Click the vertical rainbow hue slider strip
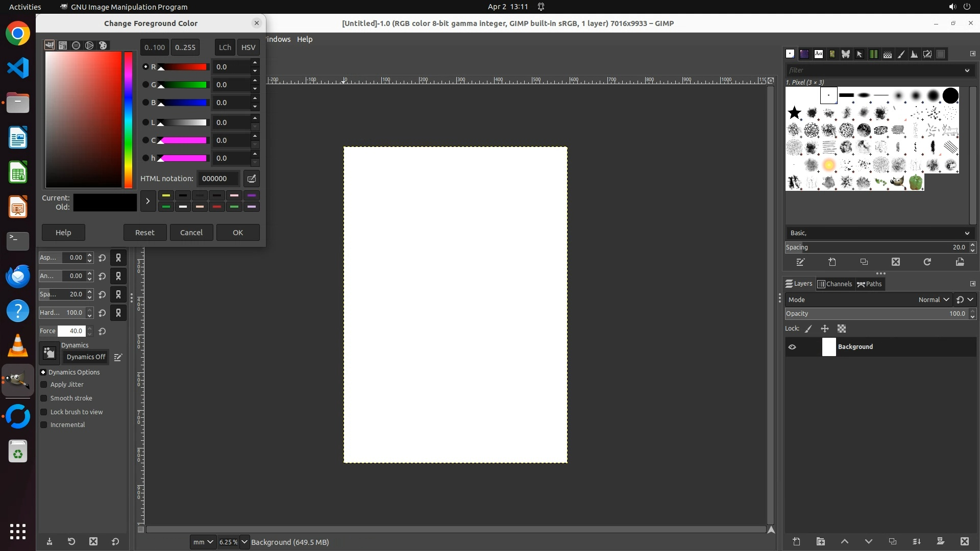Screen dimensions: 980x551 click(128, 120)
